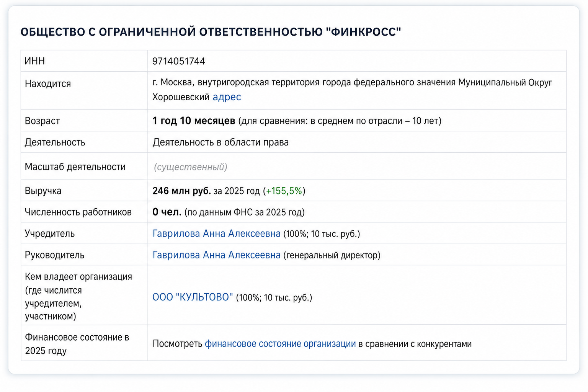Click the "Возраст" row label
The image size is (588, 392).
42,121
